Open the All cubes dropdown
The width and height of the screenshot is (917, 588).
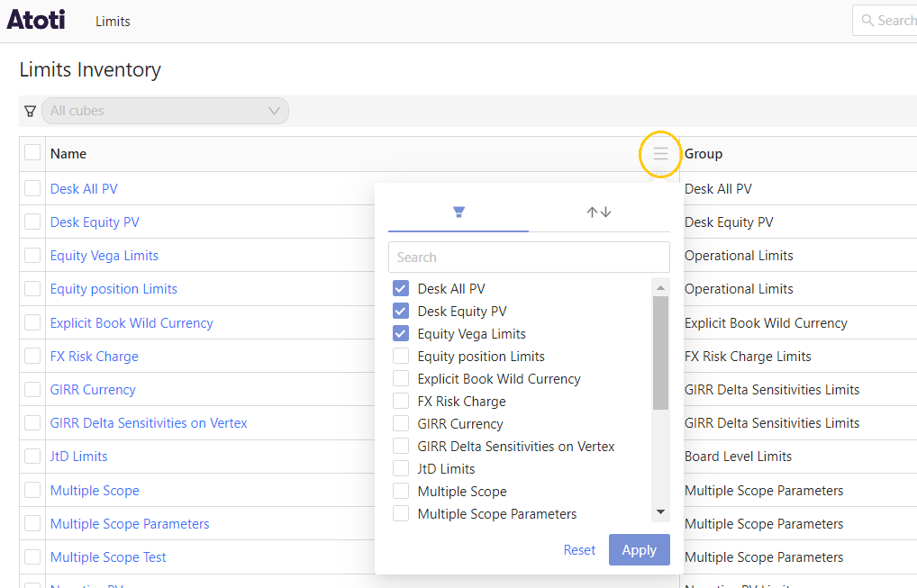click(x=165, y=111)
